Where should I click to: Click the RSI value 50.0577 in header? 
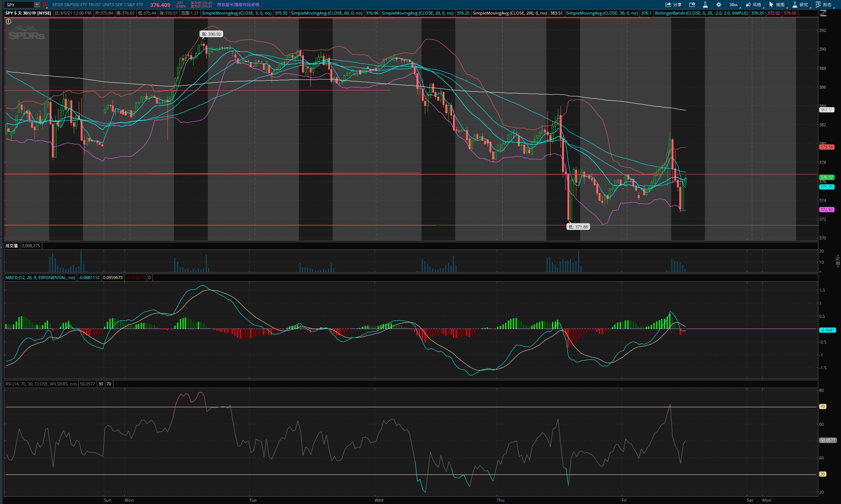(x=88, y=384)
